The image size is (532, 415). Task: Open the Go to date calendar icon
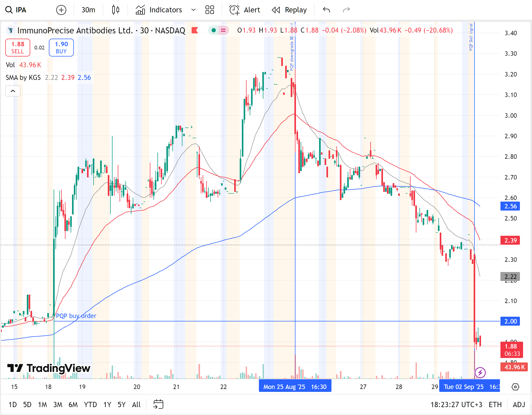(158, 404)
